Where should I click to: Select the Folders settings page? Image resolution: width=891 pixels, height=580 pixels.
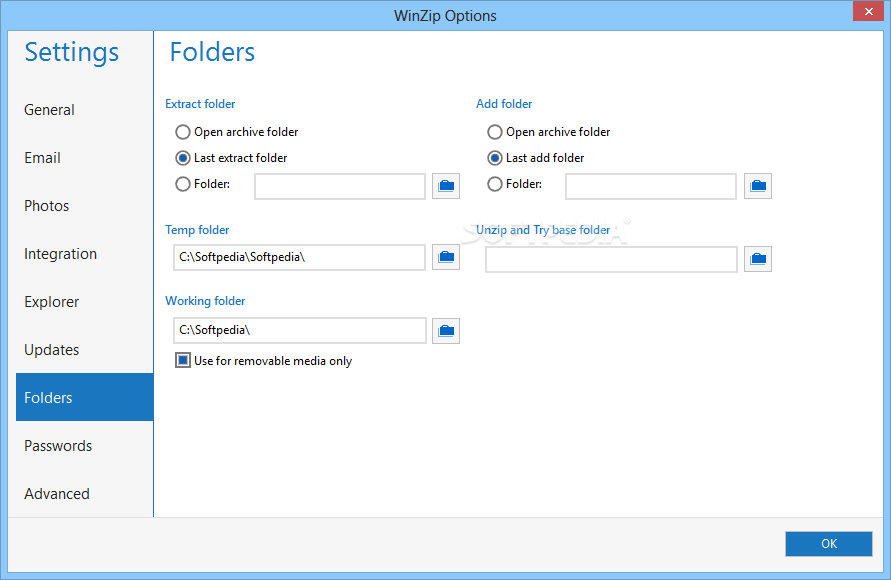point(85,397)
